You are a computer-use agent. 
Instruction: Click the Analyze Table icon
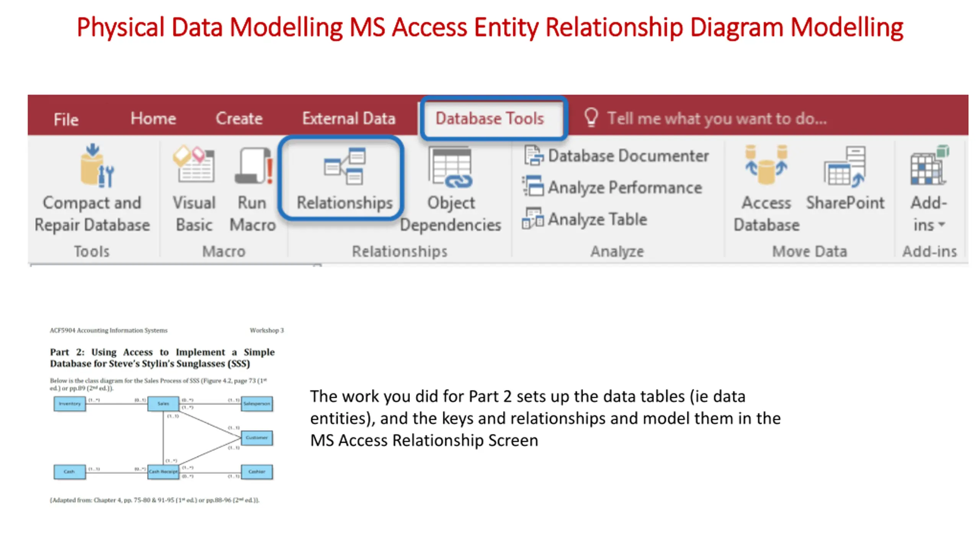click(532, 218)
